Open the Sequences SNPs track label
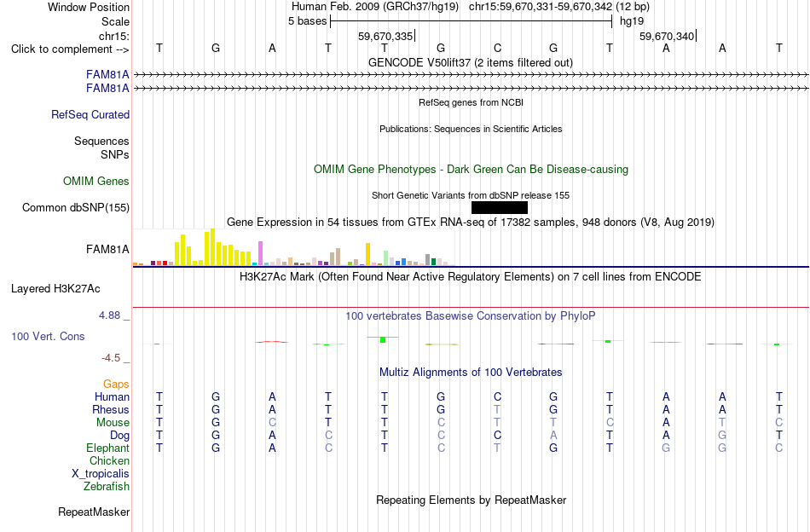The image size is (810, 532). [x=101, y=147]
